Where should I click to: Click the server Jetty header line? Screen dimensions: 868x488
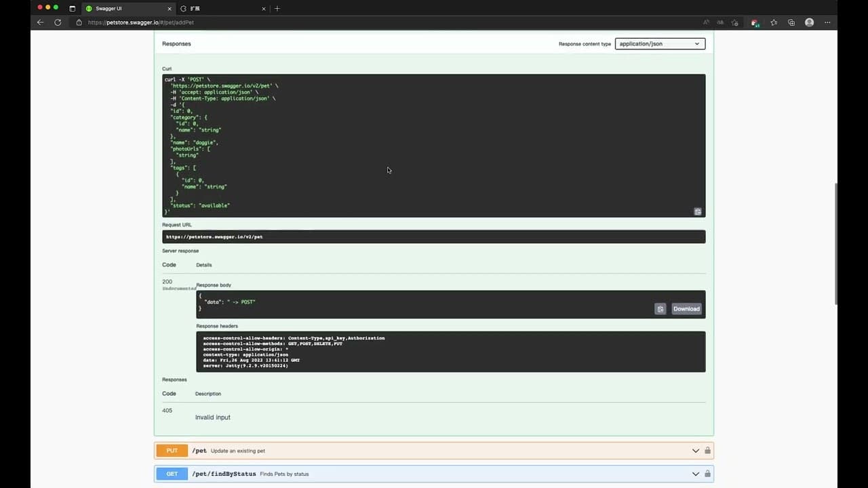[245, 365]
